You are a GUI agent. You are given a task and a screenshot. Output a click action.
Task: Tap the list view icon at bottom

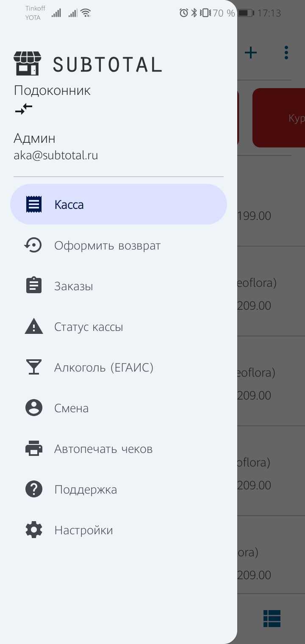(x=272, y=619)
